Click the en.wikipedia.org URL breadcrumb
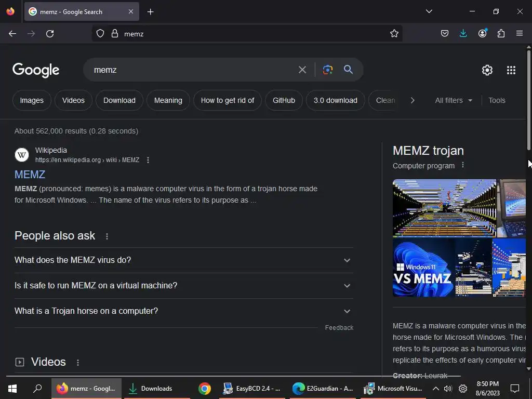532x399 pixels. [87, 160]
